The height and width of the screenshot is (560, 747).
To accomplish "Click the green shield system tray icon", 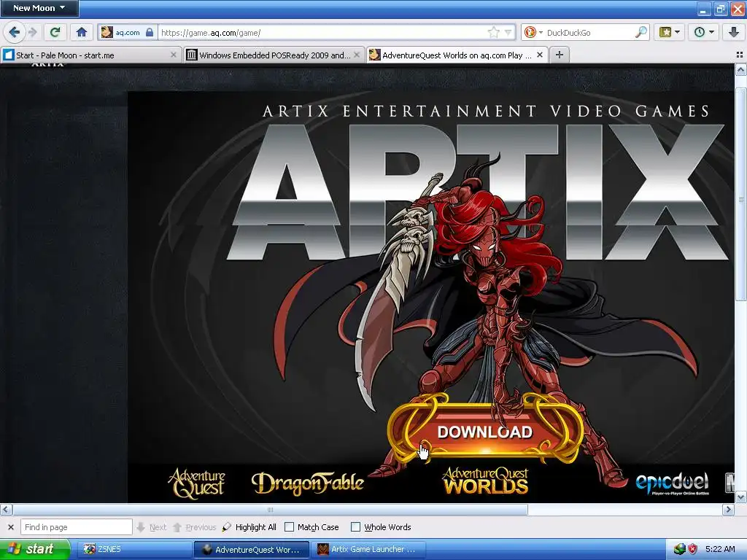I will [x=679, y=550].
